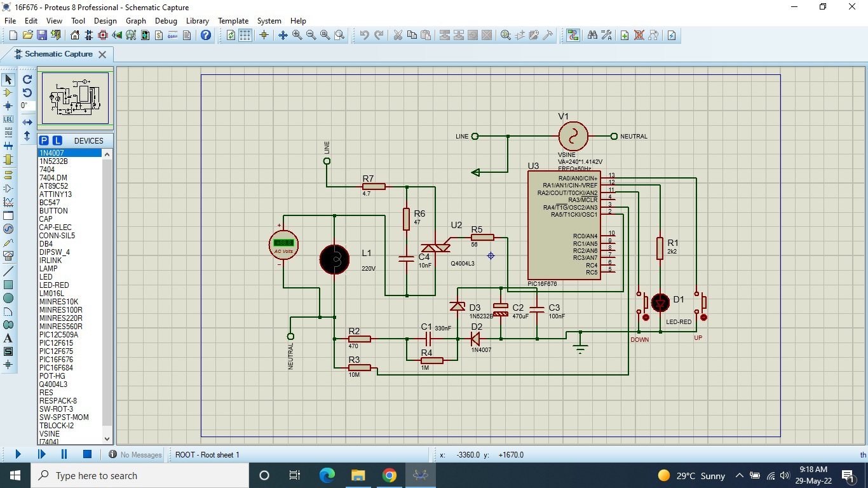Stop the simulation
Viewport: 868px width, 488px height.
(x=88, y=454)
